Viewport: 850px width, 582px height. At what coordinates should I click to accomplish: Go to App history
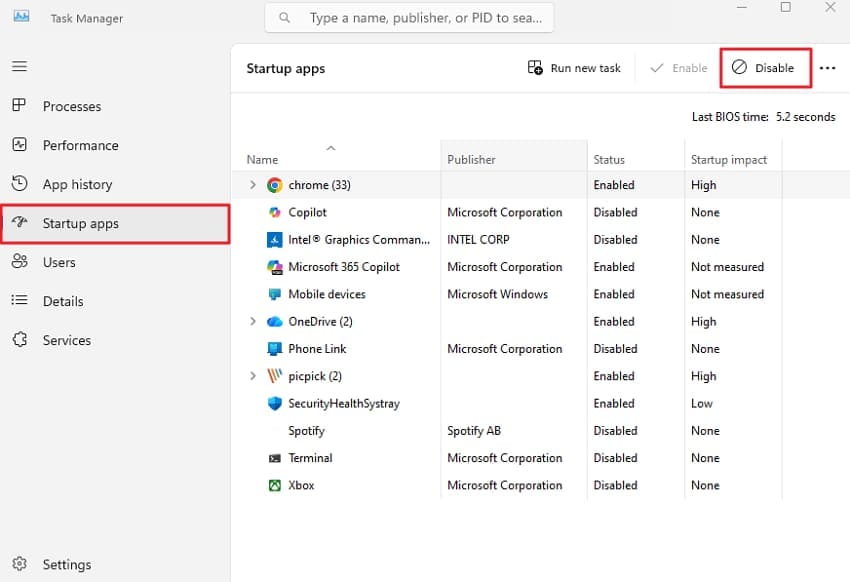pos(78,184)
